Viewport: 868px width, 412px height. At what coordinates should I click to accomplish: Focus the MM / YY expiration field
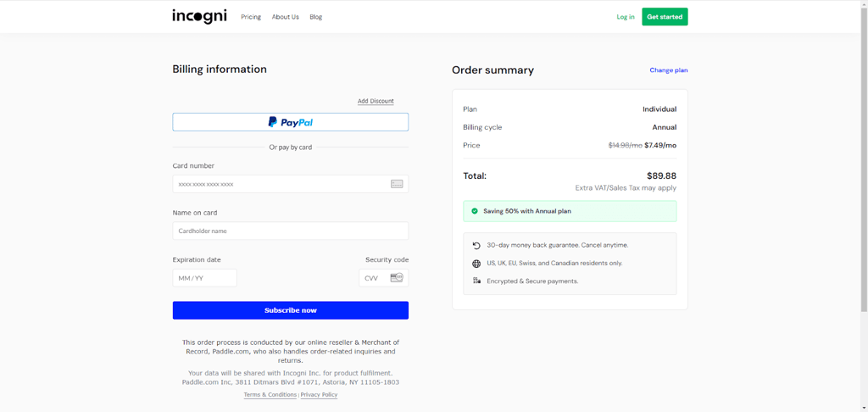point(205,278)
